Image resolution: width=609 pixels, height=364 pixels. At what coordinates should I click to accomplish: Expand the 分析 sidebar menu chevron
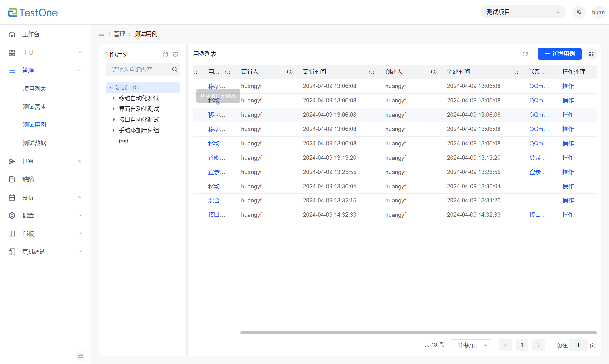pos(80,197)
